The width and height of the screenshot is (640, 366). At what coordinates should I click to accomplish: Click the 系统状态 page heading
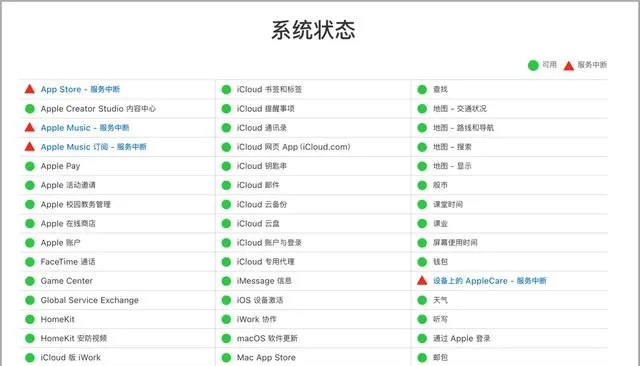313,30
